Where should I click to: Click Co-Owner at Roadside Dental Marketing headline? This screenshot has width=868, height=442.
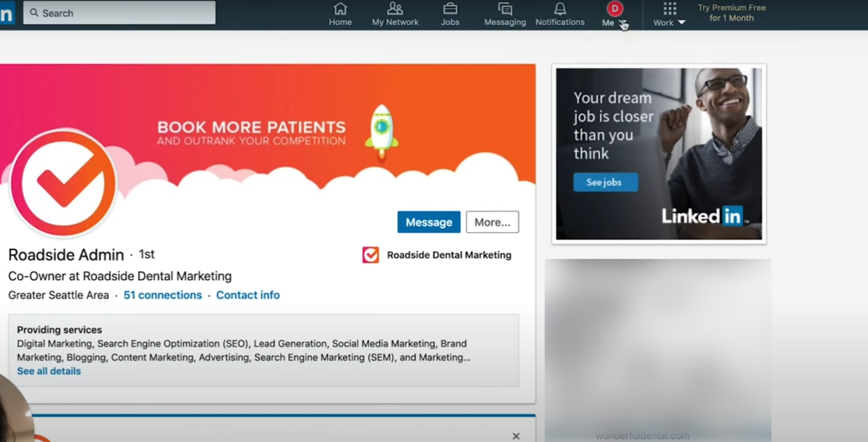pyautogui.click(x=120, y=276)
